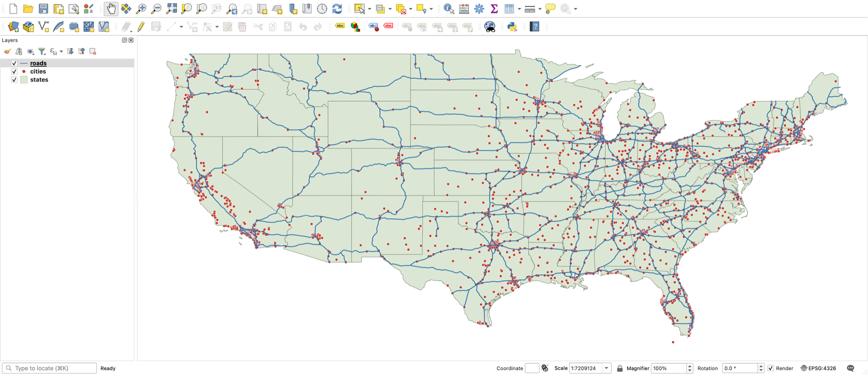This screenshot has height=375, width=868.
Task: Remove the selected layer
Action: (x=93, y=51)
